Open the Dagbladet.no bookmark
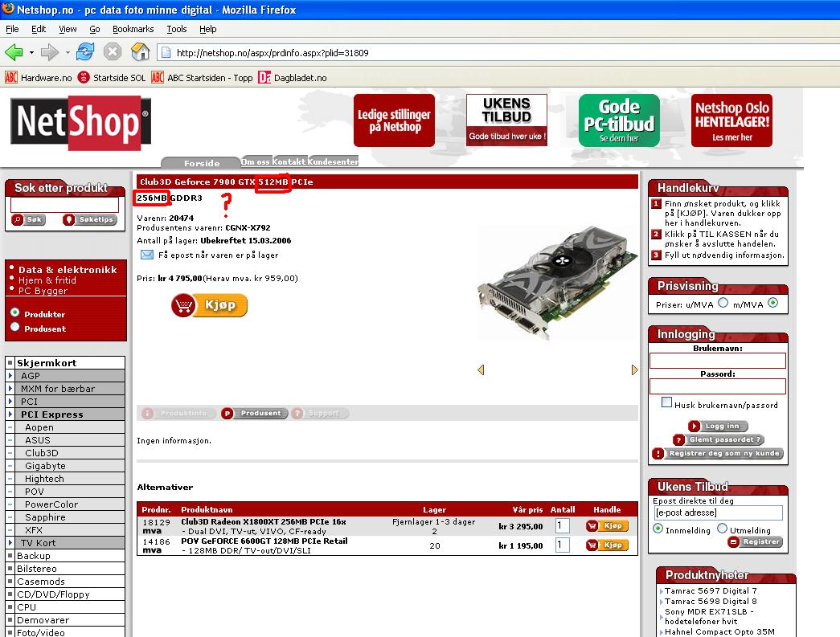The width and height of the screenshot is (840, 637). pyautogui.click(x=293, y=78)
